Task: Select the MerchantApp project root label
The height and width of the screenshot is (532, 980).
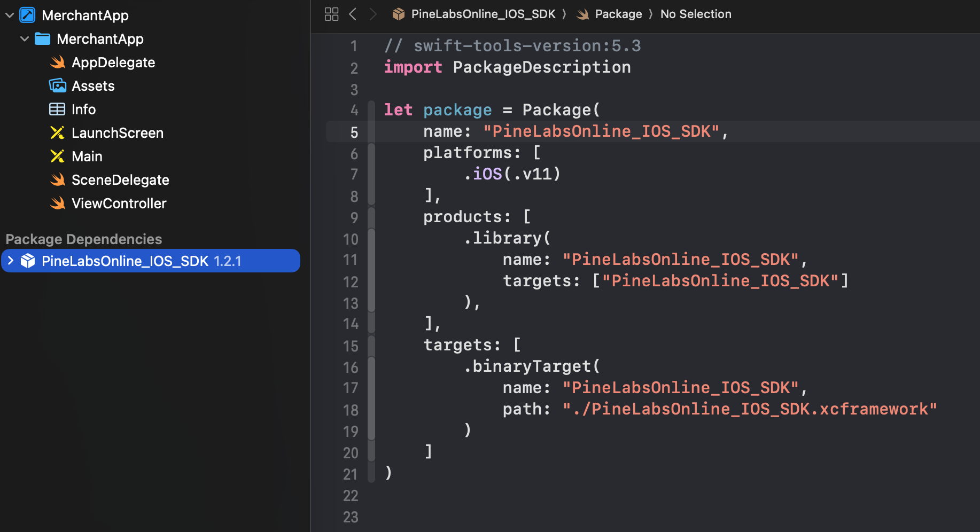Action: click(85, 15)
